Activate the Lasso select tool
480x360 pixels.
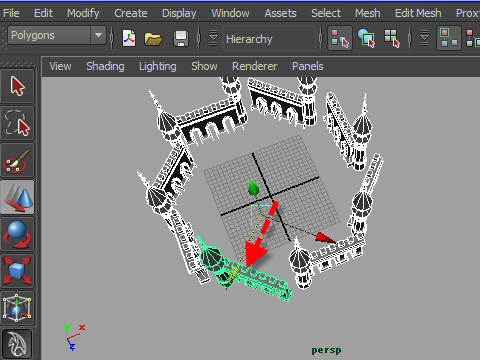pyautogui.click(x=17, y=123)
